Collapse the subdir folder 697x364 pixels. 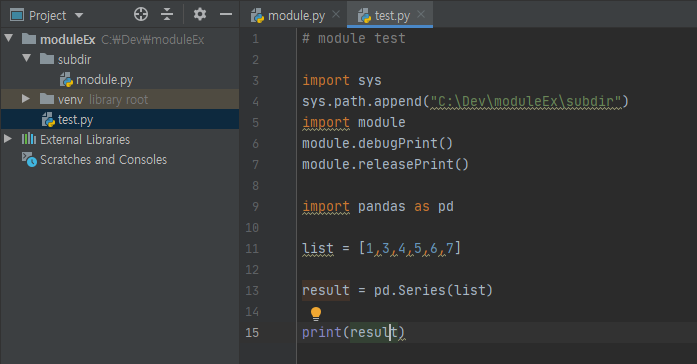[27, 58]
